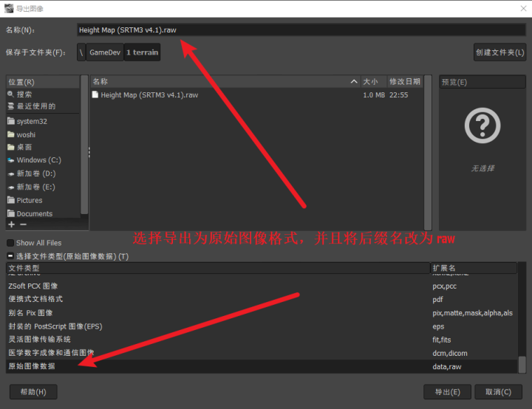Image resolution: width=532 pixels, height=409 pixels.
Task: Click the data,raw extension cell
Action: (447, 367)
